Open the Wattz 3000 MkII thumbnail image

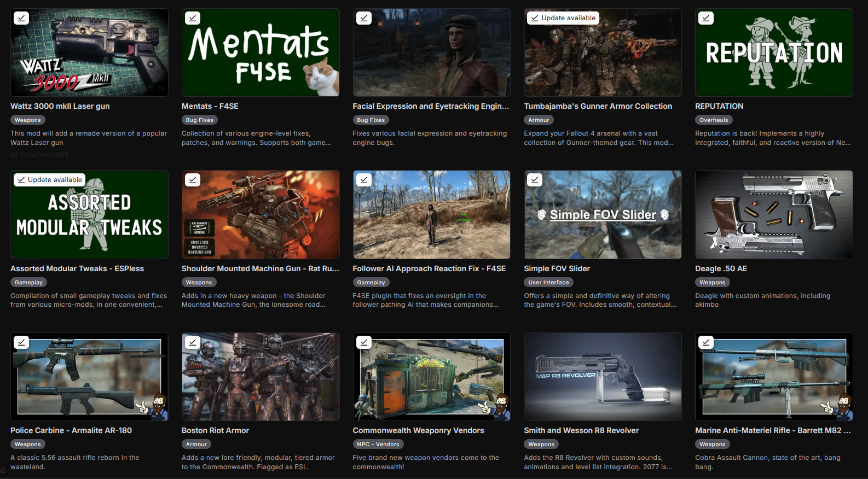(x=89, y=52)
